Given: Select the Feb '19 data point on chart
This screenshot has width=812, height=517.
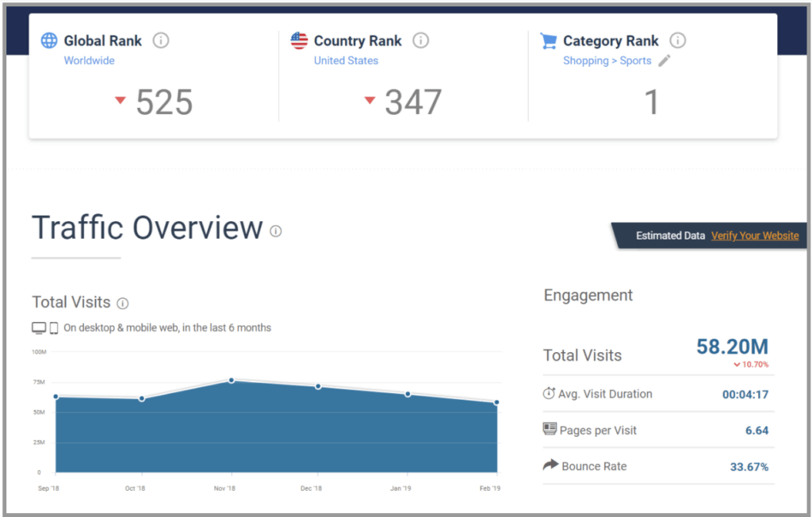Looking at the screenshot, I should click(497, 402).
